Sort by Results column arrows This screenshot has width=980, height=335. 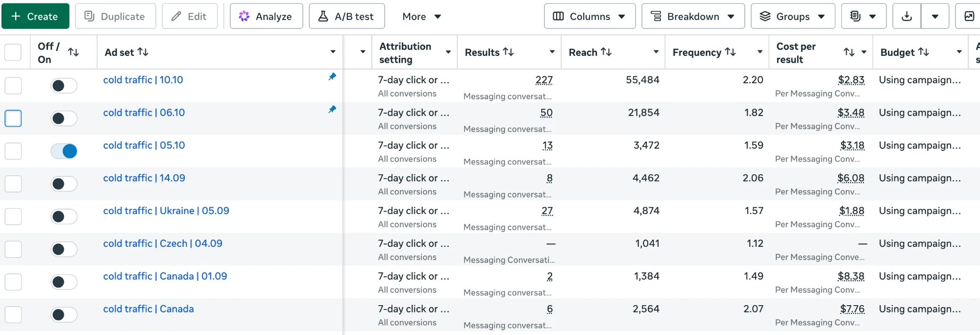pyautogui.click(x=509, y=52)
